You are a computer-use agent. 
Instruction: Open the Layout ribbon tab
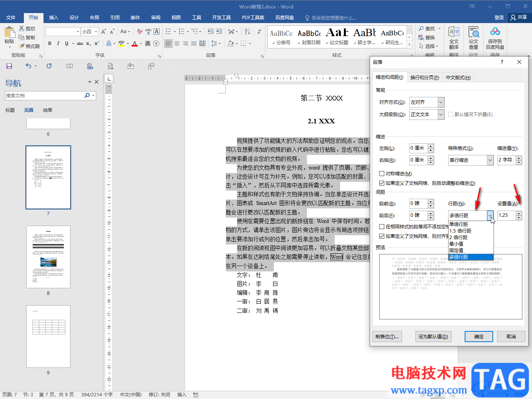95,18
